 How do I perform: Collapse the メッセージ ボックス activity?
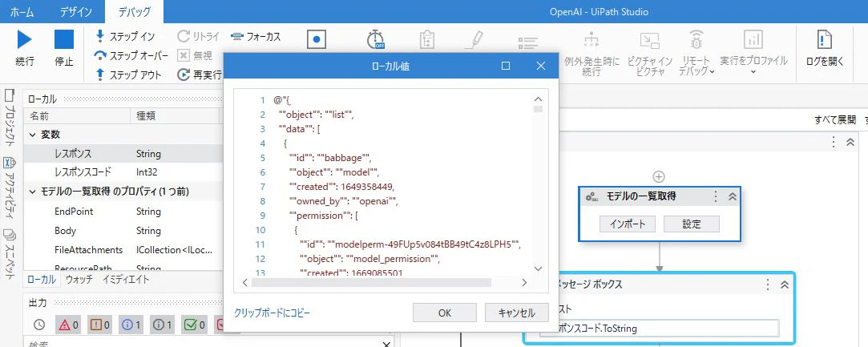(784, 284)
